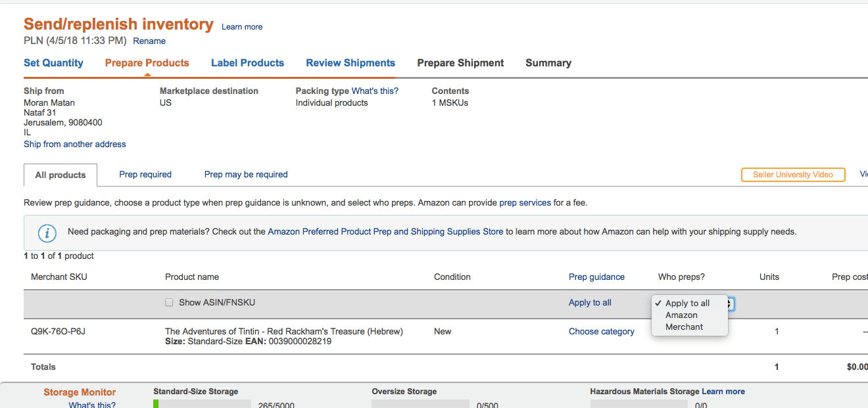Open the Summary step

coord(548,63)
